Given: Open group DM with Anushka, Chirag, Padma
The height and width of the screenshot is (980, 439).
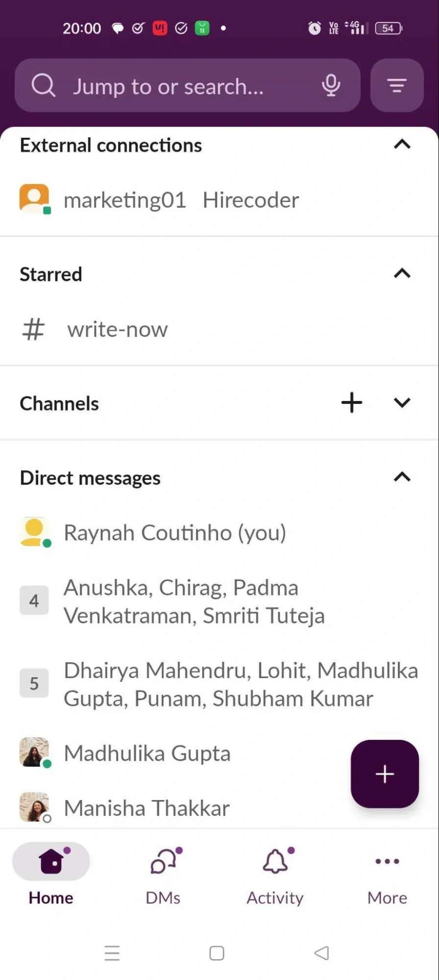Looking at the screenshot, I should (x=194, y=602).
